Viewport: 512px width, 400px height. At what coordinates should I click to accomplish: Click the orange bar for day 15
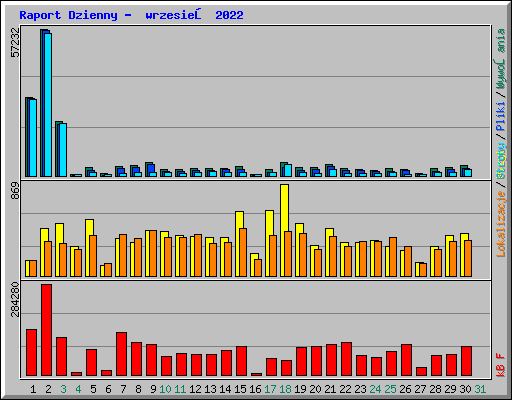pos(243,252)
